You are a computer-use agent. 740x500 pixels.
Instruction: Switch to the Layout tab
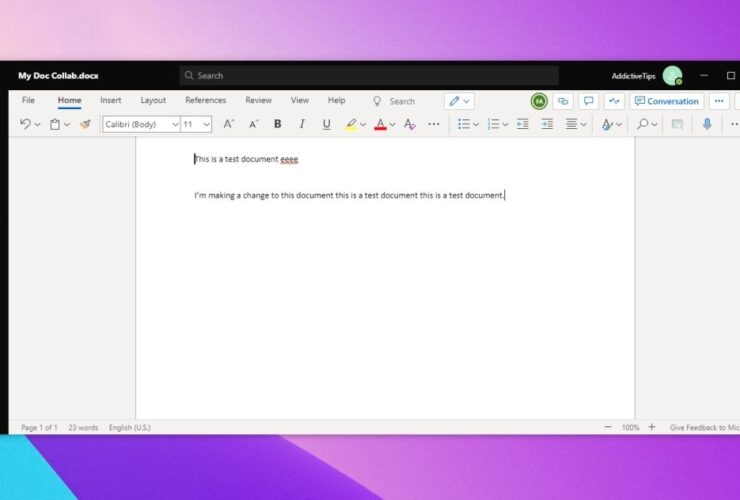tap(153, 100)
